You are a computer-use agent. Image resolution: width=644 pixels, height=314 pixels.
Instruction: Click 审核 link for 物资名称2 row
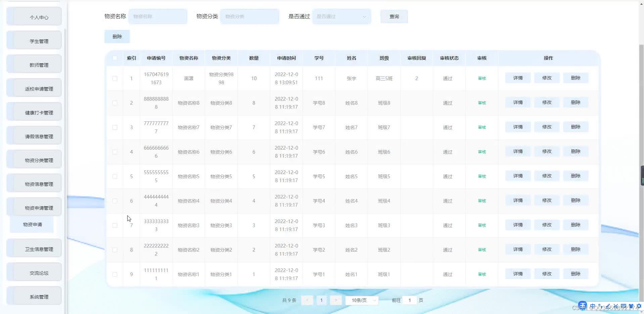[x=482, y=250]
